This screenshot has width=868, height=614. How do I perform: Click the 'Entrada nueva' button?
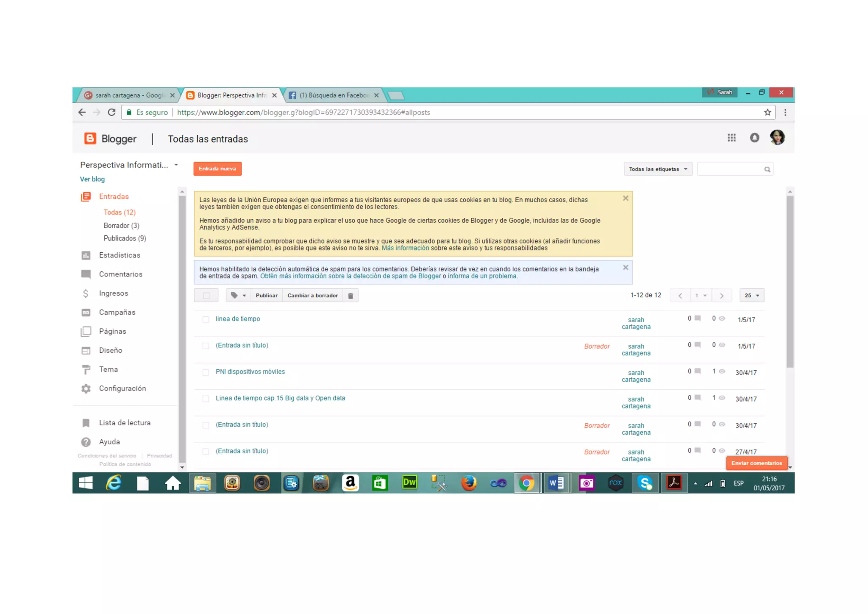tap(217, 169)
